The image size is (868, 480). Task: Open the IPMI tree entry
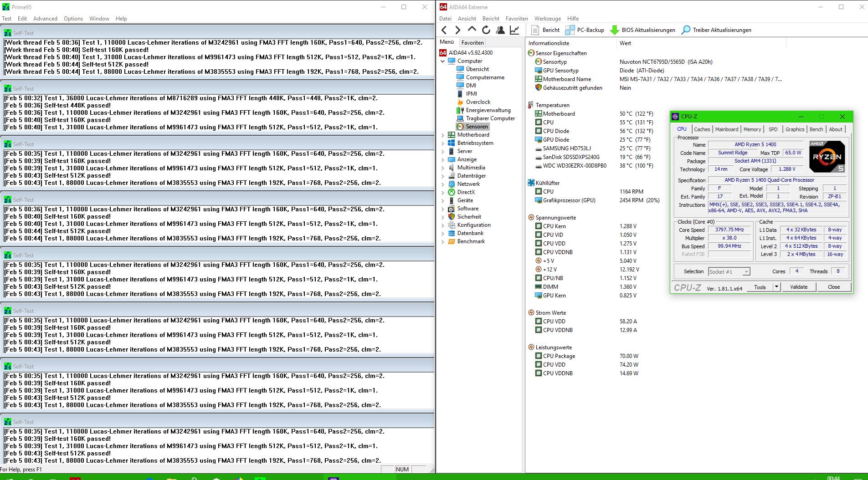467,94
